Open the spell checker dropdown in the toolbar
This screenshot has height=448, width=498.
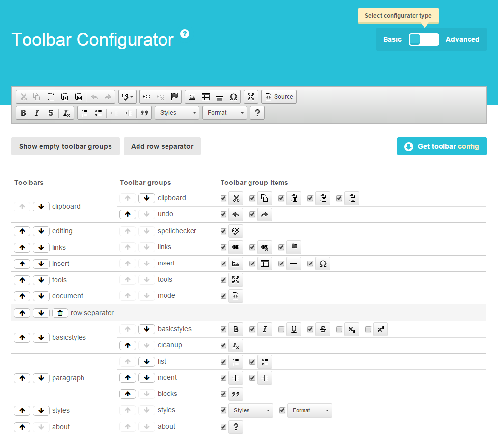(x=127, y=97)
